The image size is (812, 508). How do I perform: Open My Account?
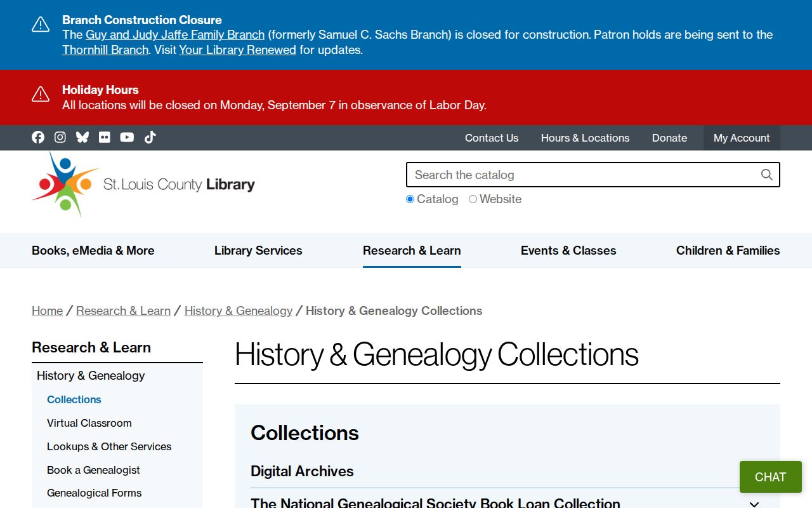click(742, 138)
